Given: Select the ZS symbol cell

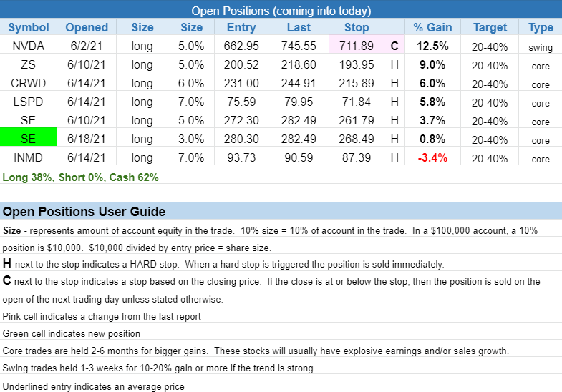Looking at the screenshot, I should [29, 64].
